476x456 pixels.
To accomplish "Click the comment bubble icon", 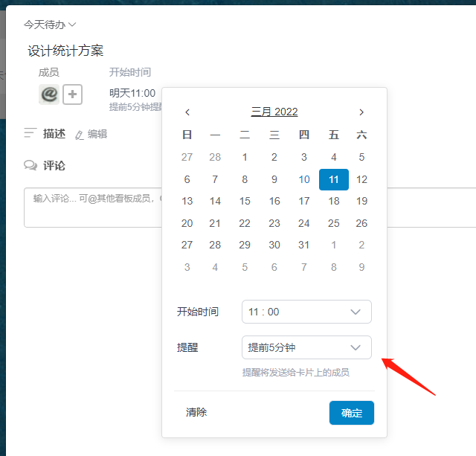I will pos(30,165).
